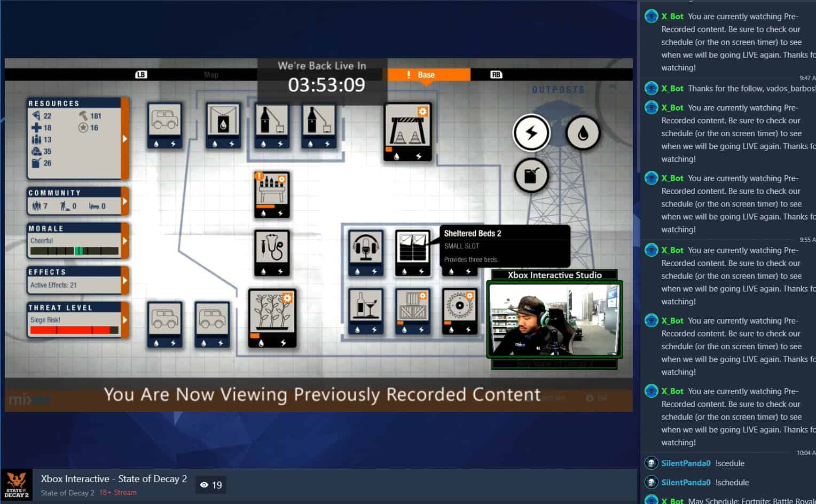Select the Sheltered Beds 2 facility icon
Screen dimensions: 816x504
click(x=413, y=253)
